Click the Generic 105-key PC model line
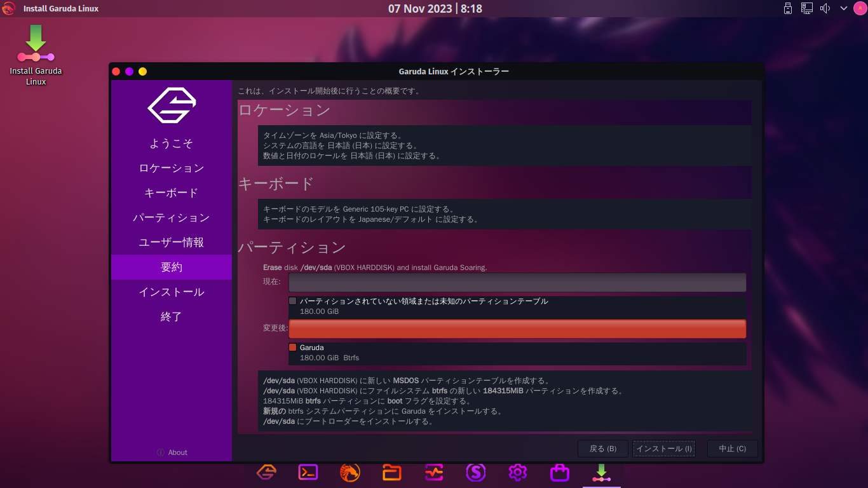Screen dimensions: 868x488 click(358, 209)
